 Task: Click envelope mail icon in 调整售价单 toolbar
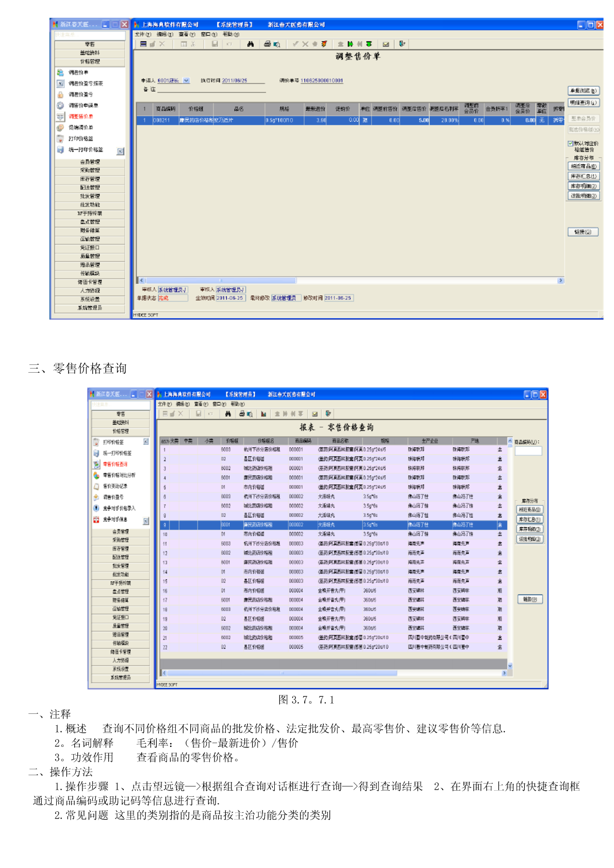coord(386,44)
